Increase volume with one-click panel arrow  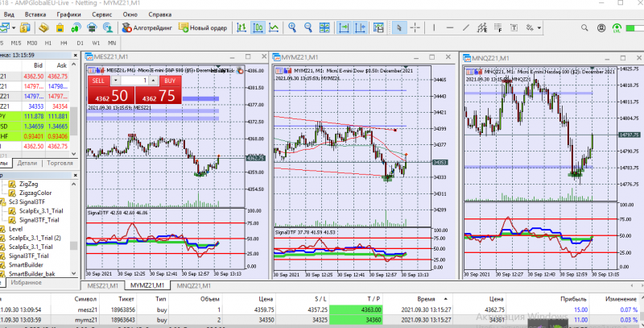coord(155,79)
